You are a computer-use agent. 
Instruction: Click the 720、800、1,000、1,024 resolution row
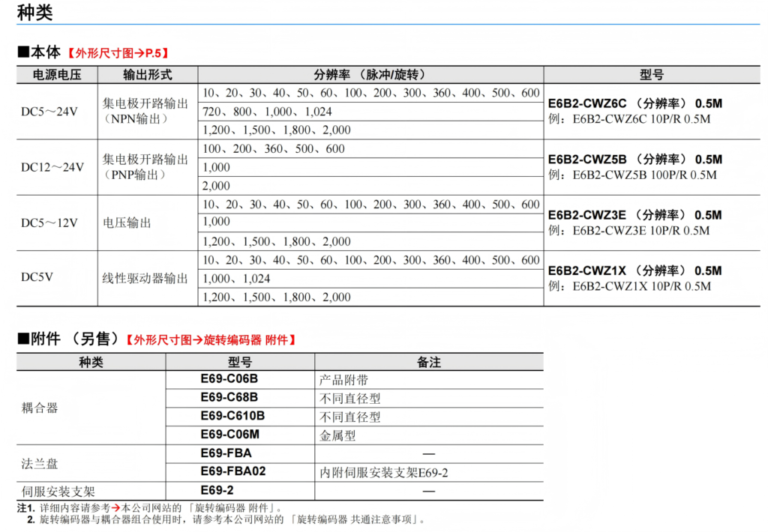pyautogui.click(x=267, y=112)
